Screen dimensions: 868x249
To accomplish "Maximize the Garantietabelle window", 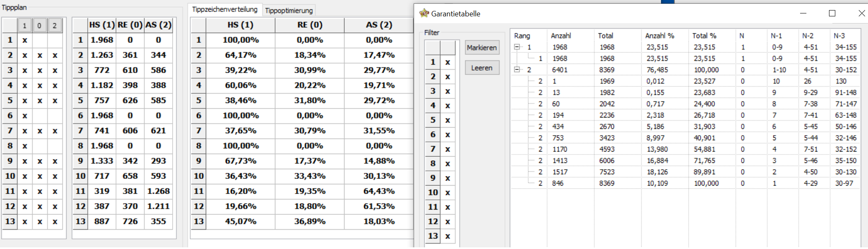I will (832, 13).
